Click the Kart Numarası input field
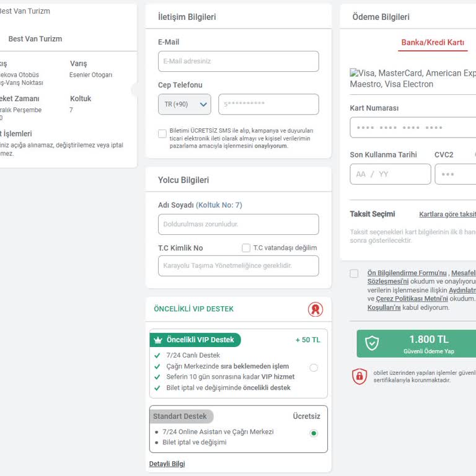The image size is (476, 476). [413, 127]
